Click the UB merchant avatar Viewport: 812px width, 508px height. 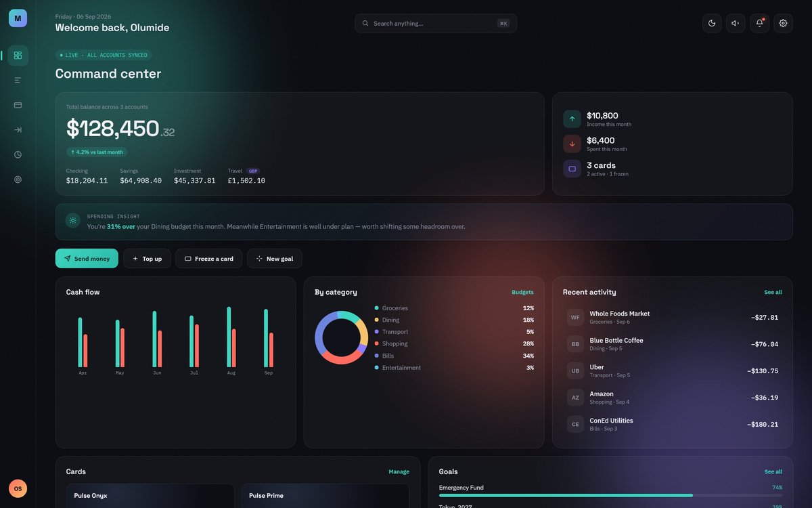pos(575,371)
